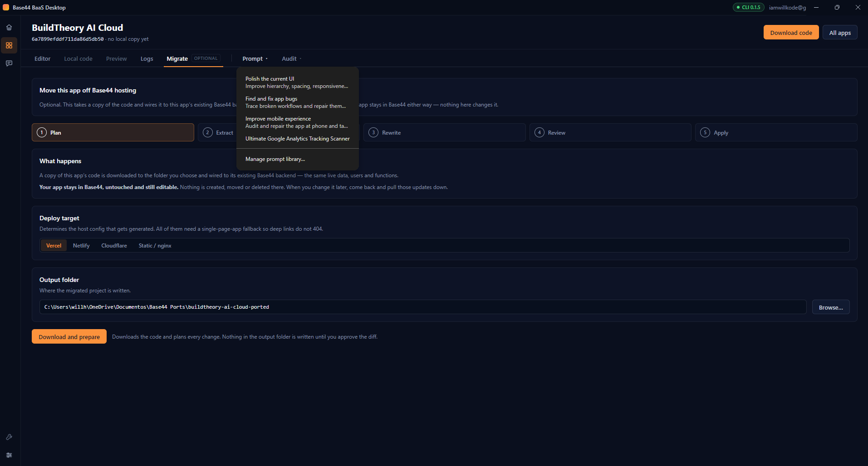Click the CLI 0.1.5 status badge
868x466 pixels.
(748, 7)
